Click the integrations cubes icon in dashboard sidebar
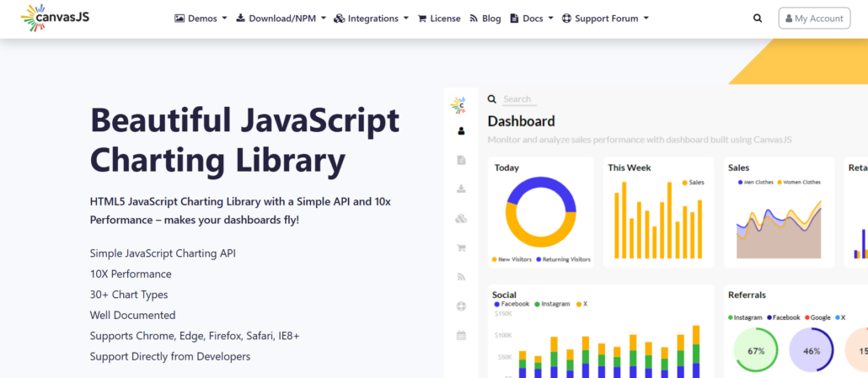Screen dimensions: 868x378 tap(461, 219)
